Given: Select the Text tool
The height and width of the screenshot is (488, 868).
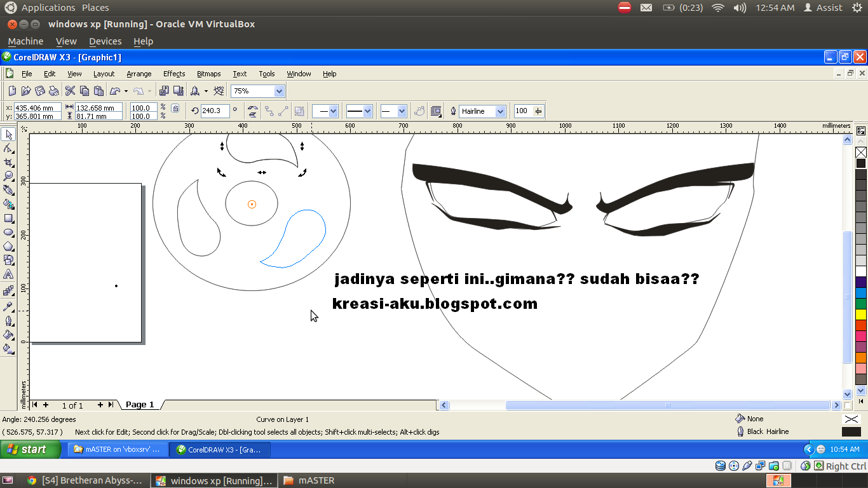Looking at the screenshot, I should (x=8, y=274).
